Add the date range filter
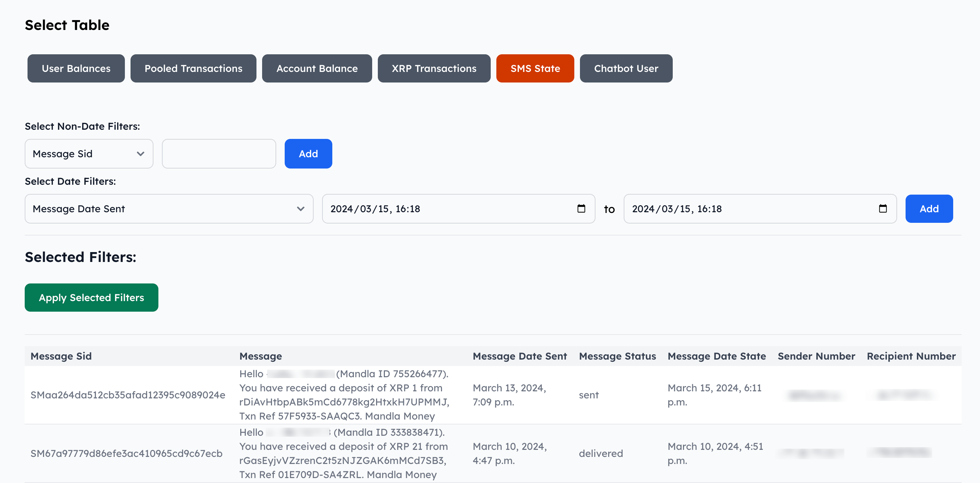Screen dimensions: 980x483 point(928,208)
